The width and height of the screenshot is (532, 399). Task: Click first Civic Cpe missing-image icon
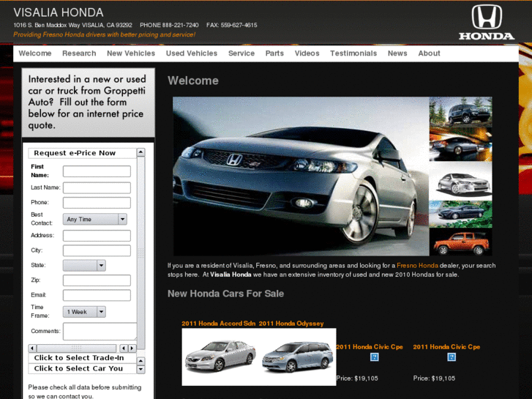click(x=374, y=357)
